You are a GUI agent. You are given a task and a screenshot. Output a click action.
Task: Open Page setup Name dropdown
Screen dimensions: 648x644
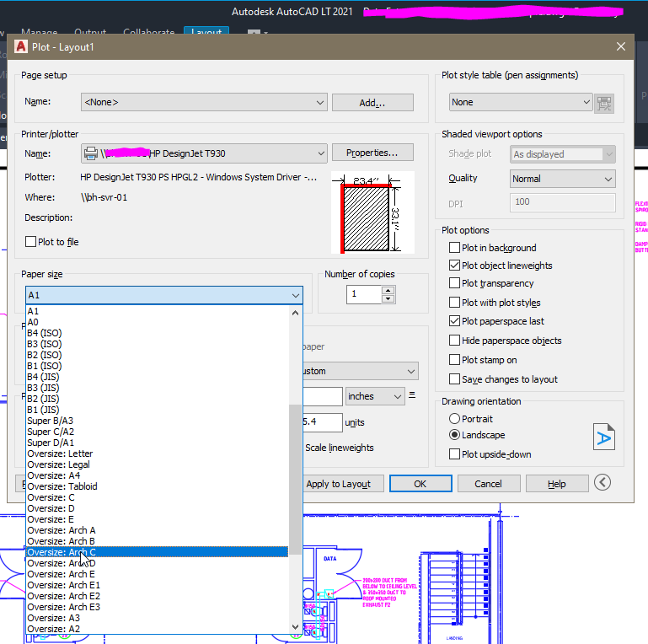pyautogui.click(x=204, y=102)
